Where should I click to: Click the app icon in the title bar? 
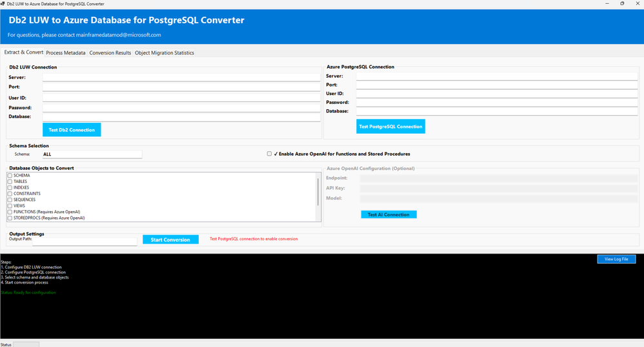[x=3, y=4]
